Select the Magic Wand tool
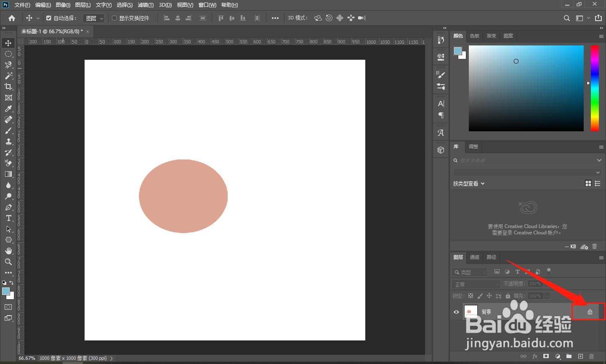 [x=8, y=76]
